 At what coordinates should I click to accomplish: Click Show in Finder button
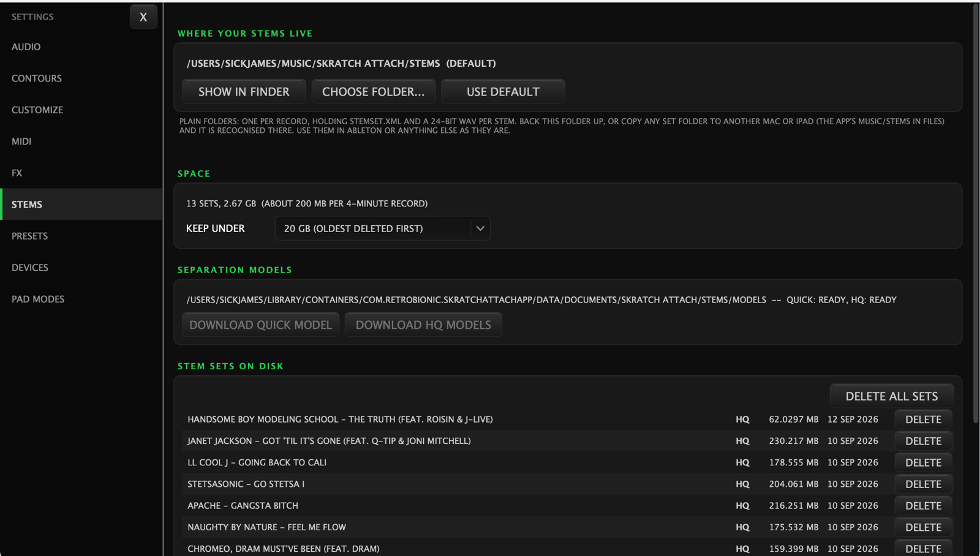point(244,92)
